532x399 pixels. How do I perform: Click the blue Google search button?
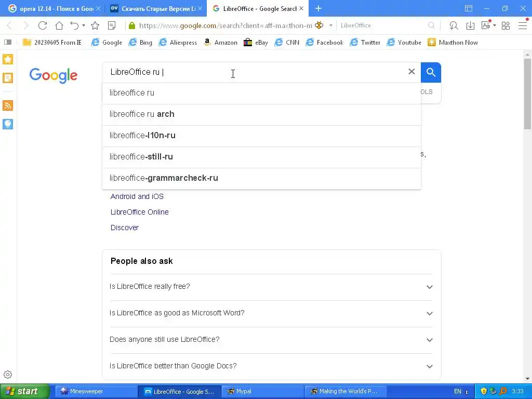[x=431, y=72]
